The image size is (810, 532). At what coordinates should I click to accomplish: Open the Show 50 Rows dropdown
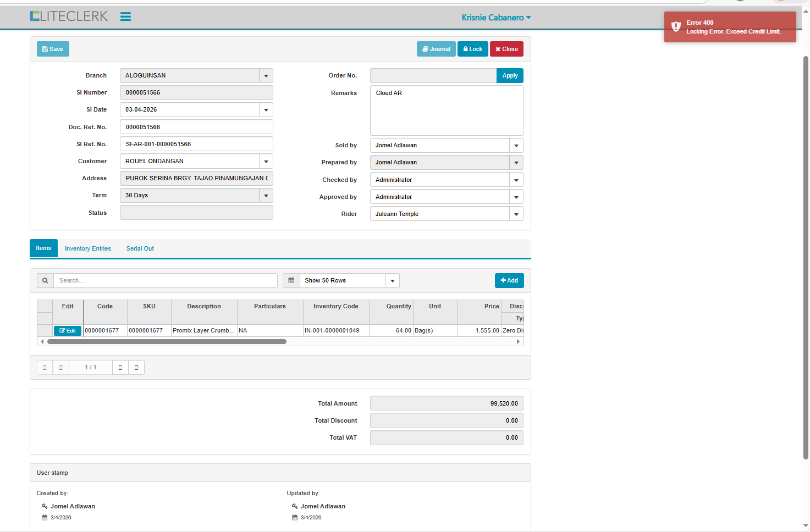tap(392, 281)
